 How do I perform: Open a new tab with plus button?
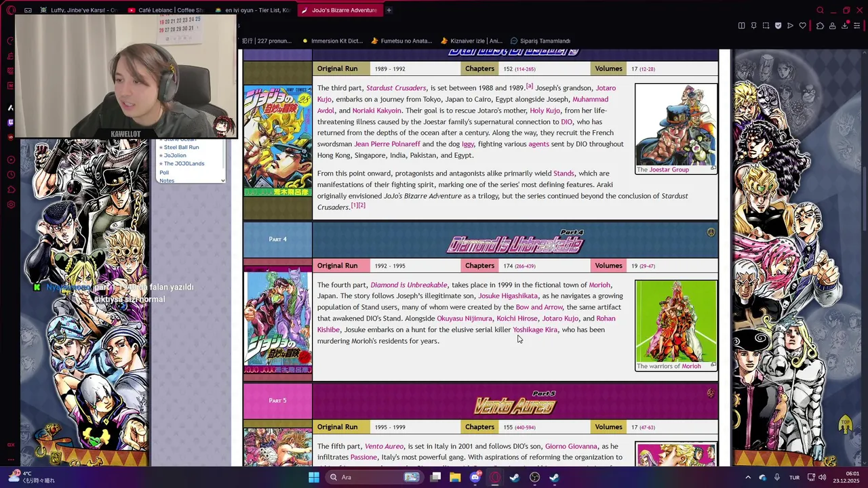(x=389, y=10)
